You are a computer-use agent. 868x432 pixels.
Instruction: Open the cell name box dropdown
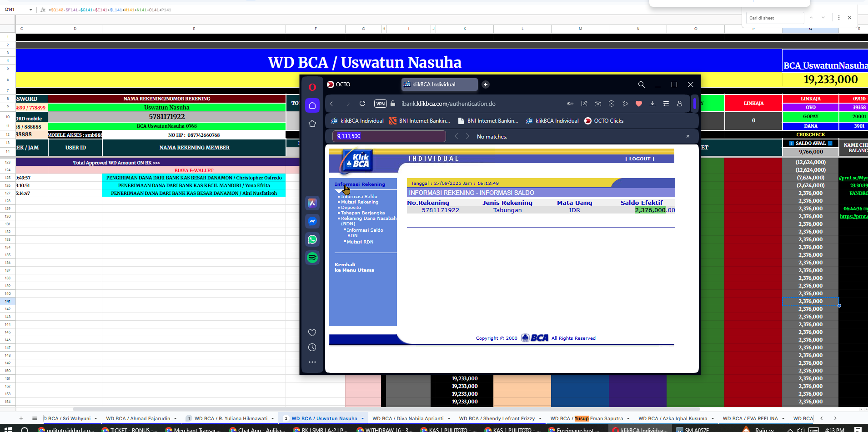(x=30, y=10)
